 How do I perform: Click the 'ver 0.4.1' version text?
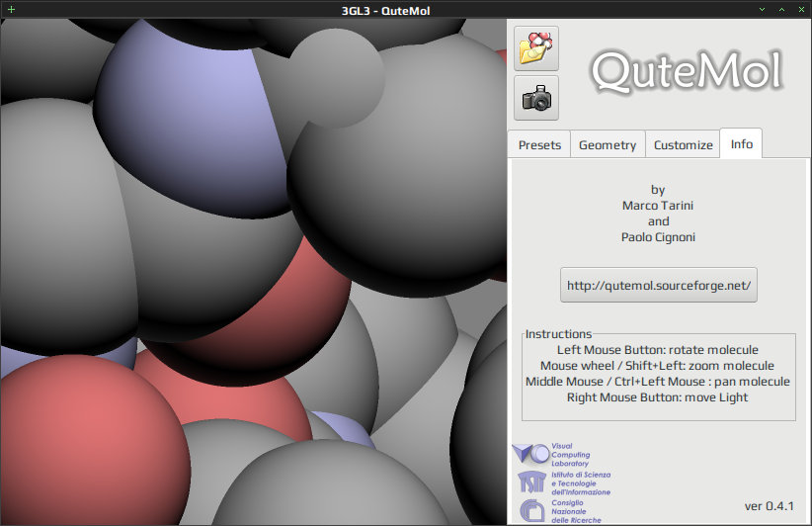coord(769,506)
